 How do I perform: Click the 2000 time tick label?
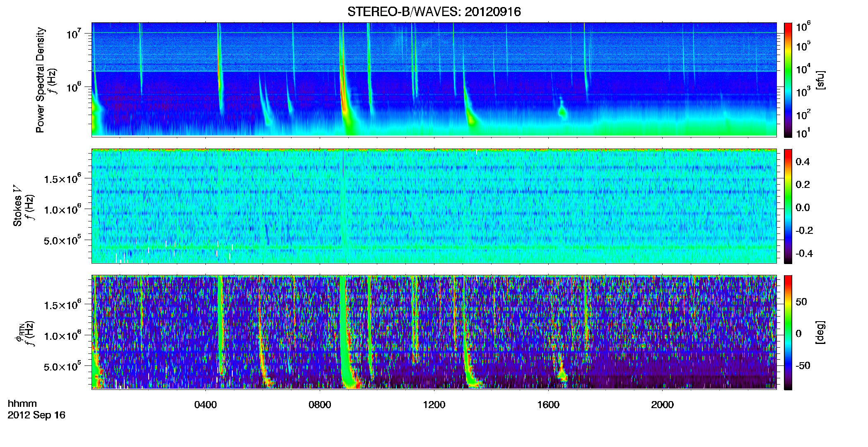point(662,405)
